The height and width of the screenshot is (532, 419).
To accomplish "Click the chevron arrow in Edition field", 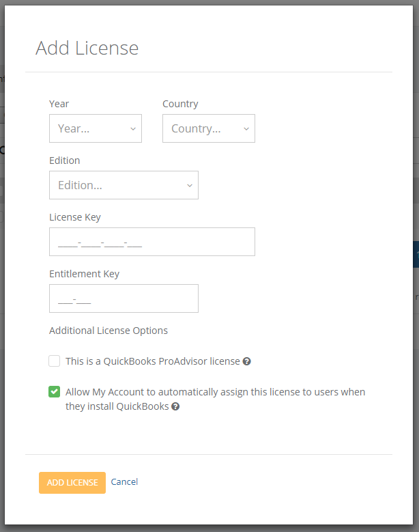I will coord(189,185).
